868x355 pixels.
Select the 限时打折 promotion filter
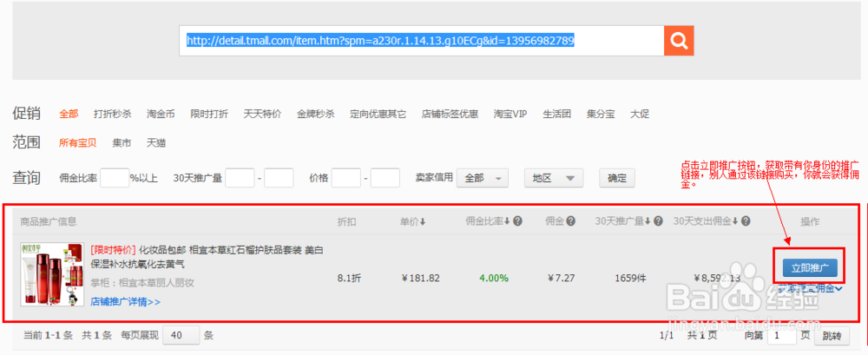click(x=209, y=114)
